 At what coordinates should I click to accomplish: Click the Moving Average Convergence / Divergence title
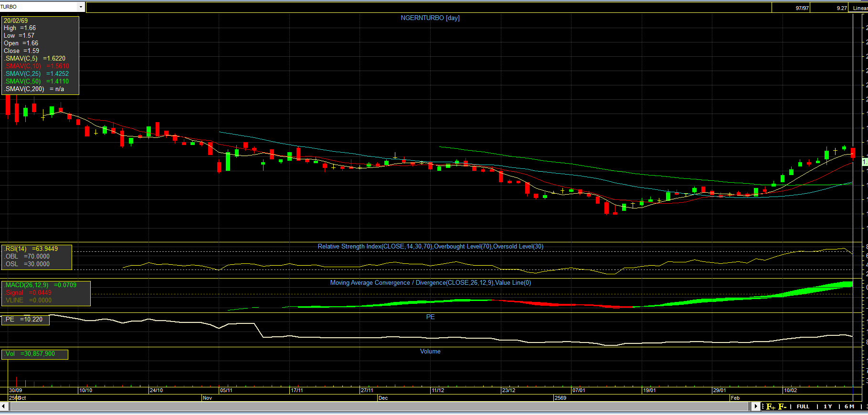pos(431,283)
